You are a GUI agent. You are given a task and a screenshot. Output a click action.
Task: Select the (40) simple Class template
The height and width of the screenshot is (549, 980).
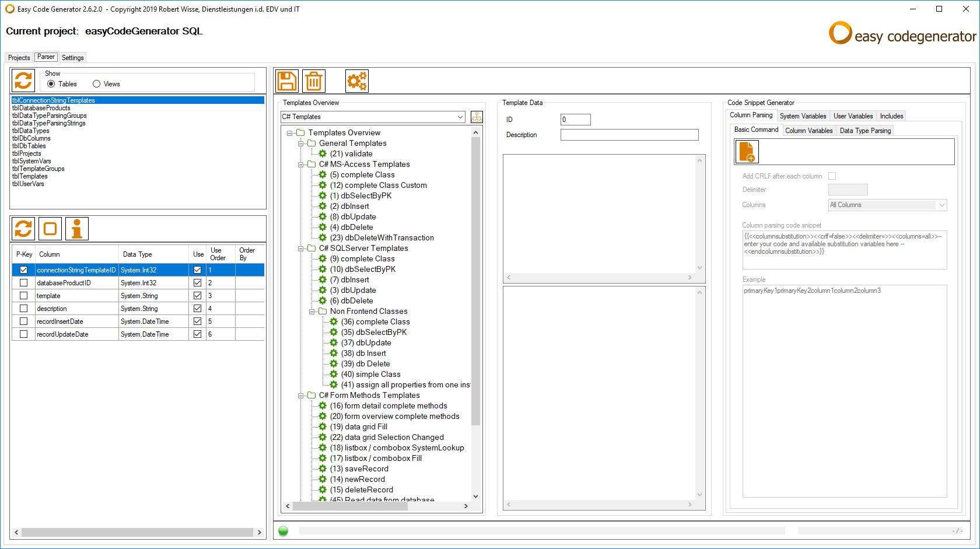(370, 375)
